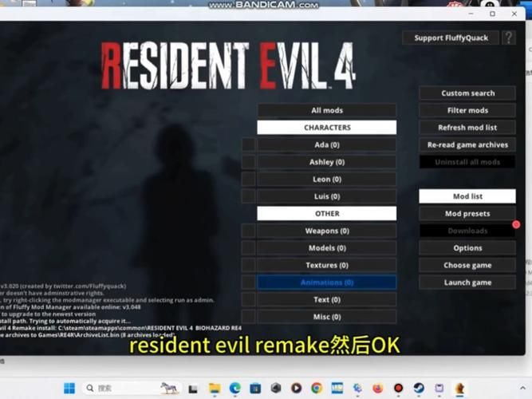The image size is (532, 399).
Task: Click the greyed Downloads entry
Action: click(x=467, y=231)
